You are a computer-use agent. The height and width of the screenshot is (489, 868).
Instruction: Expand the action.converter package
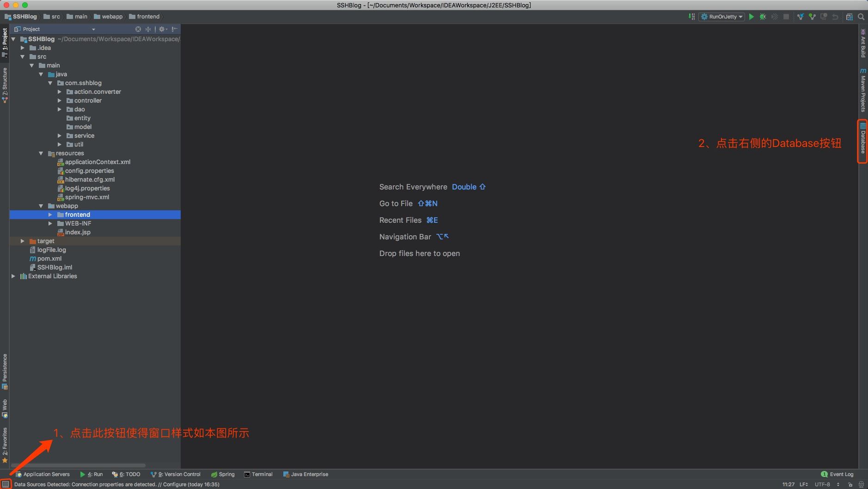pos(59,92)
